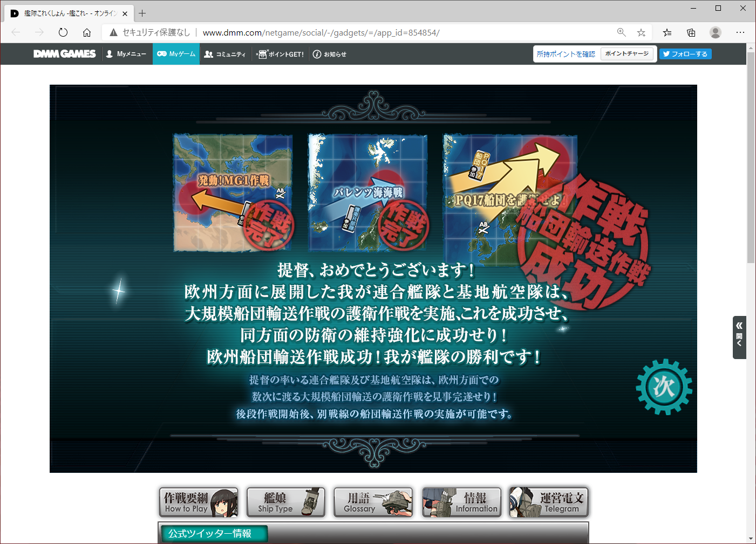Click the ポイントチャージ button
The width and height of the screenshot is (756, 544).
click(627, 54)
